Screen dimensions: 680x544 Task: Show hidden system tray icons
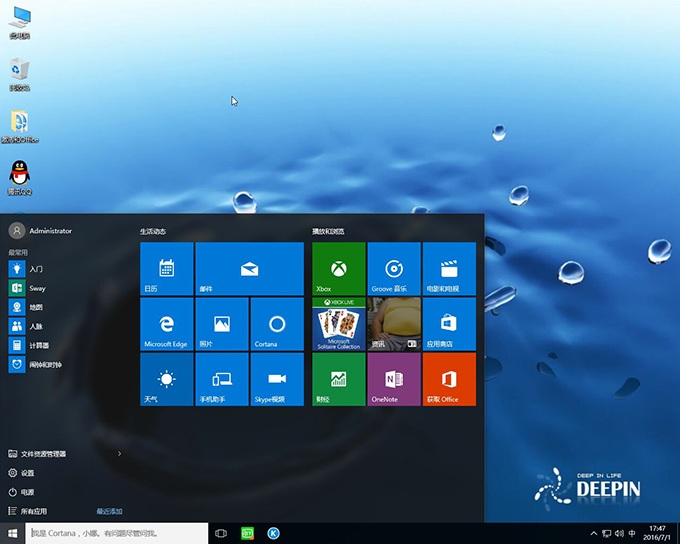594,534
